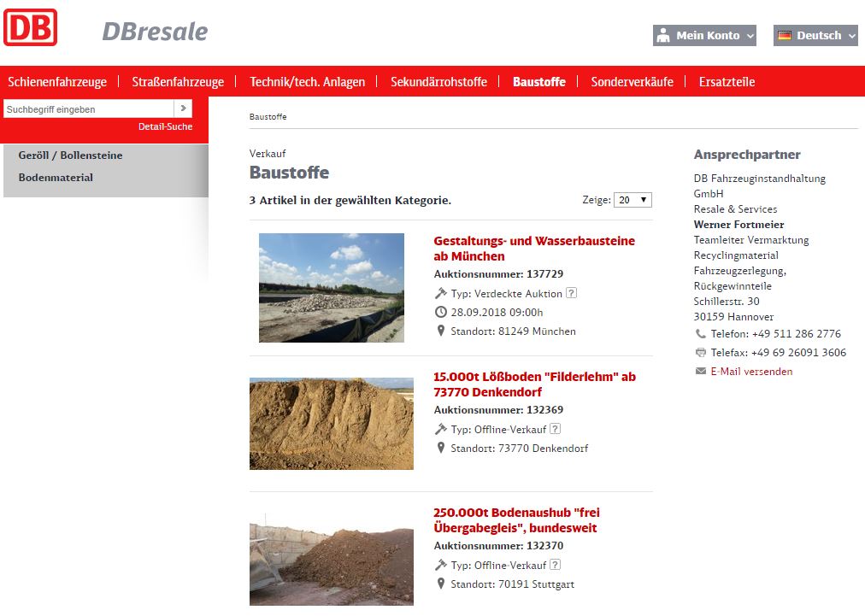This screenshot has height=616, width=865.
Task: Click Typ: Verdeckte Auktion text
Action: point(506,293)
